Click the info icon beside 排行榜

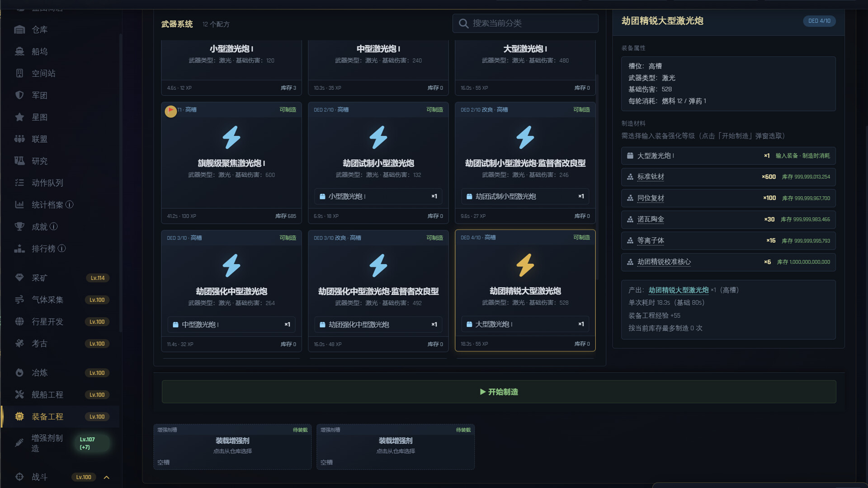(62, 248)
